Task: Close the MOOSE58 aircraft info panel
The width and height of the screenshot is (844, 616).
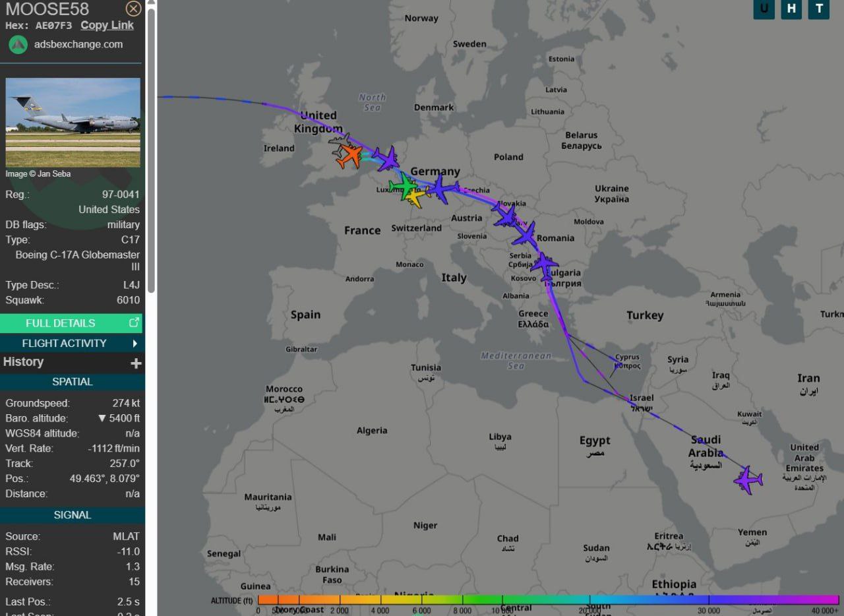Action: pyautogui.click(x=133, y=9)
